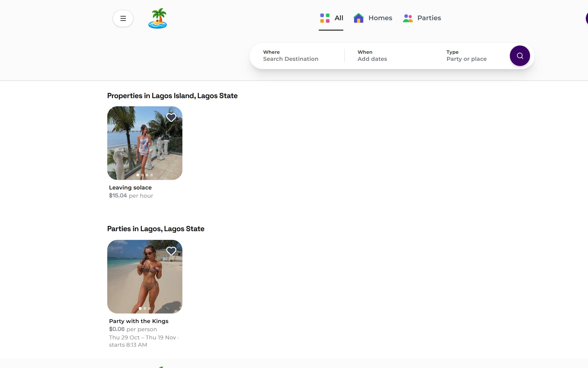Click the $0.06 per person price
The width and height of the screenshot is (588, 368).
click(x=133, y=329)
